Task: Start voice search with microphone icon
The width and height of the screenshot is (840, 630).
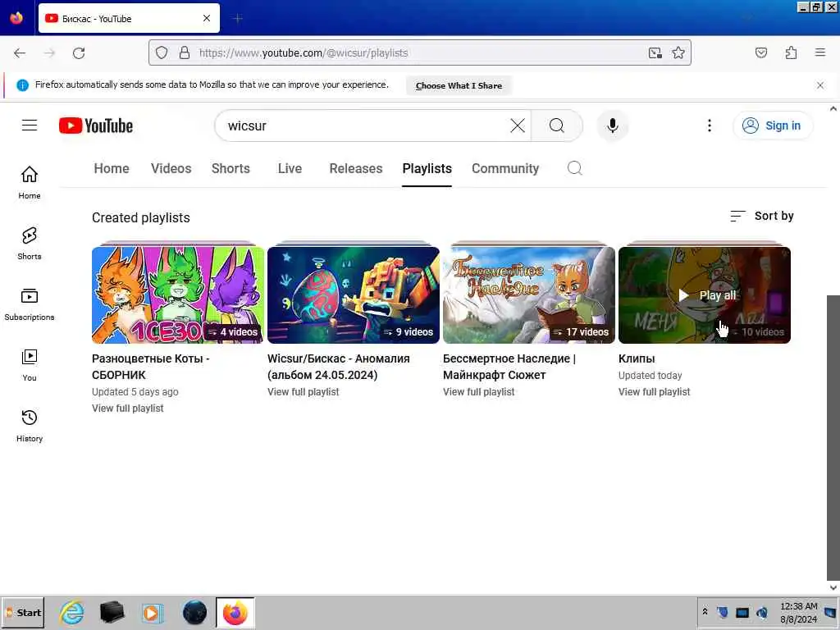Action: click(x=612, y=126)
